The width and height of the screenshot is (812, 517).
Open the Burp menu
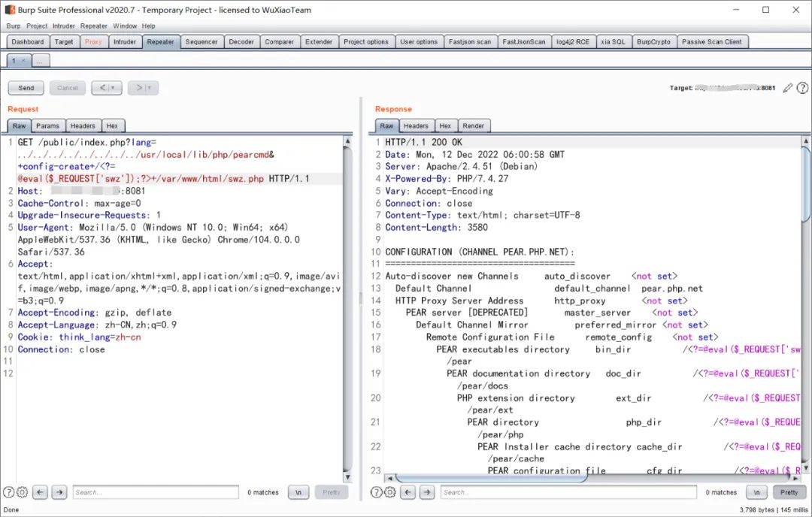(x=14, y=26)
